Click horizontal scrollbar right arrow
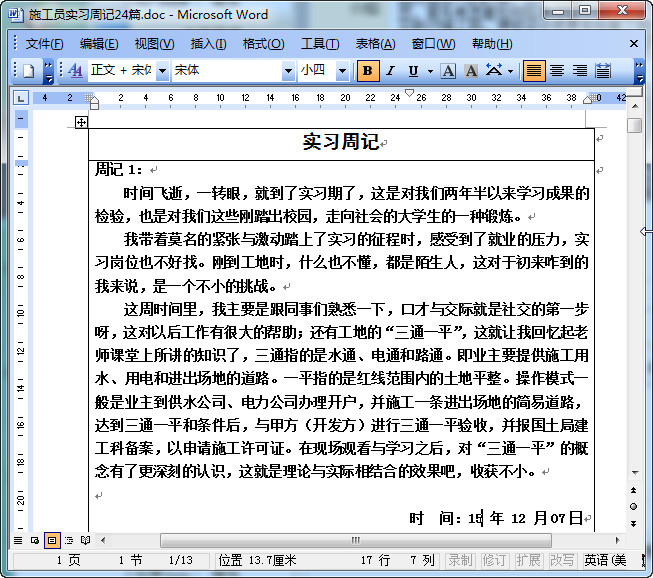653x578 pixels. click(x=617, y=541)
